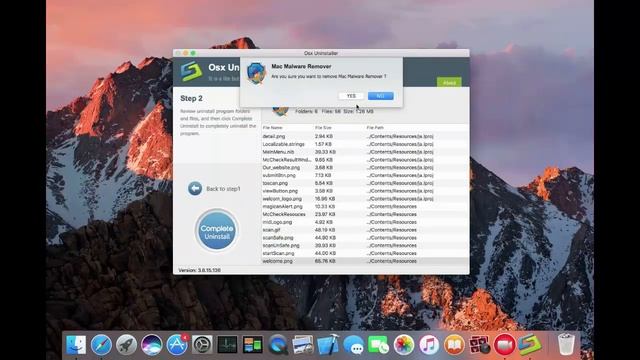Click the Step 2 heading
The image size is (640, 360).
191,98
